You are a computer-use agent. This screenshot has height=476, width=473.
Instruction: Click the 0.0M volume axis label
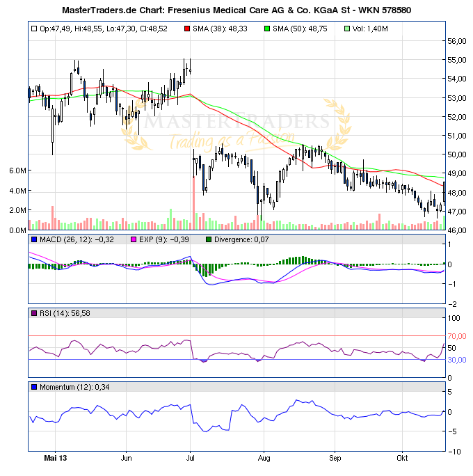(17, 230)
